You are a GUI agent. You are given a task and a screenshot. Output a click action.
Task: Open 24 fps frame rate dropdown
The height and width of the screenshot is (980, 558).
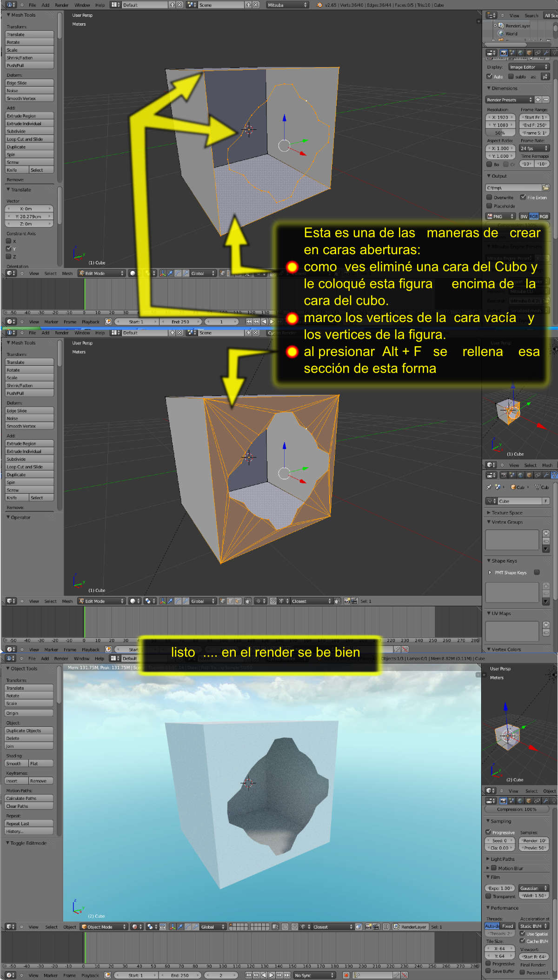[534, 148]
